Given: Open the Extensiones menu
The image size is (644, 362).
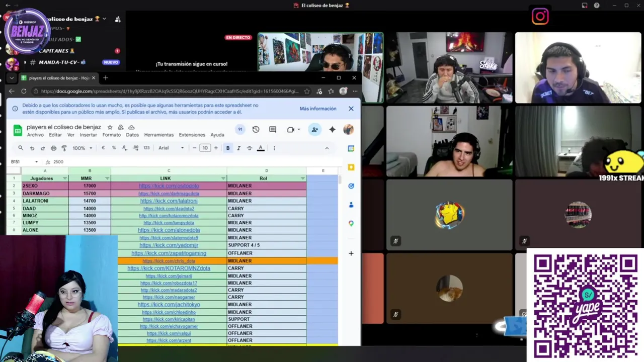Looking at the screenshot, I should [x=192, y=135].
